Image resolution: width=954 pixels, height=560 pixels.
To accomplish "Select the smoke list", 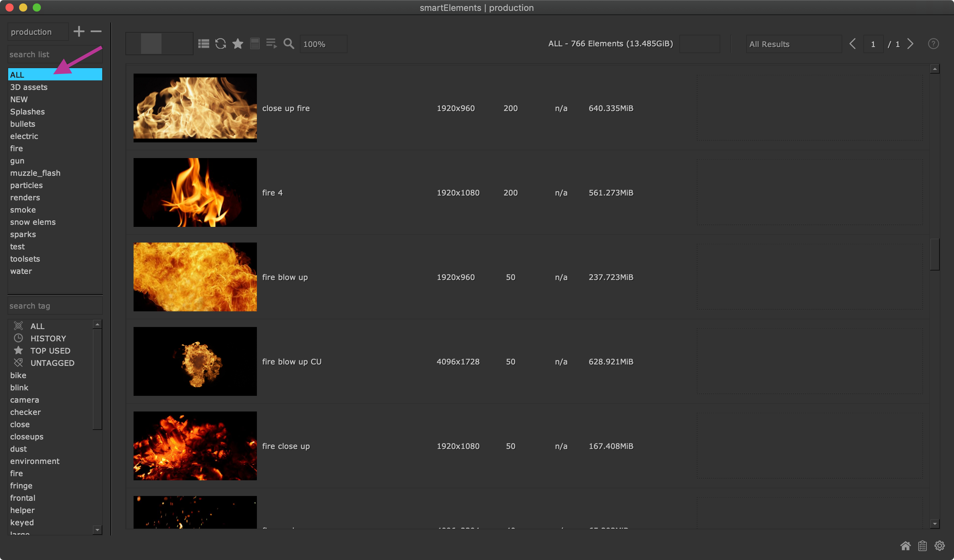I will point(23,209).
